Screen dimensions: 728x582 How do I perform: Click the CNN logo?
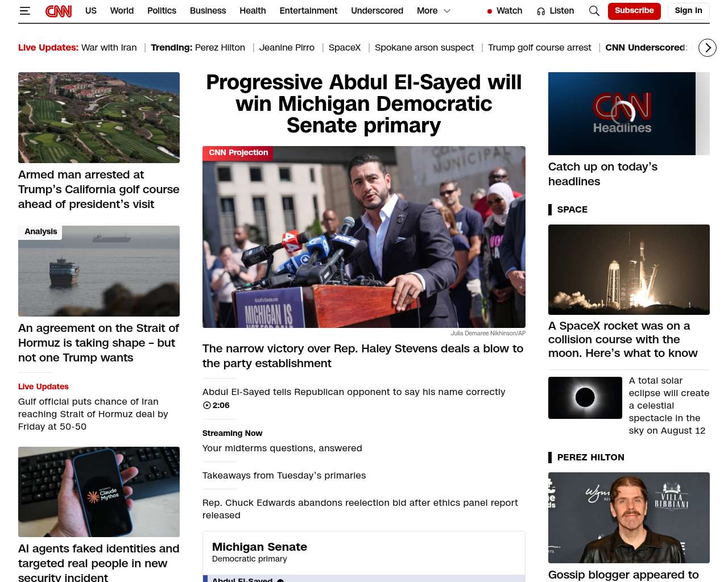59,11
